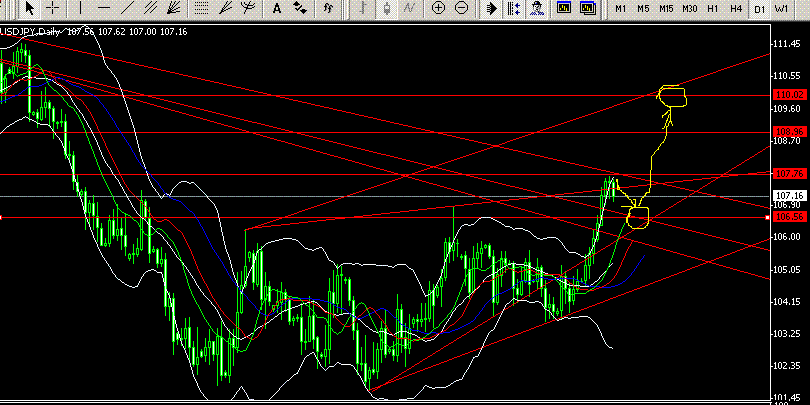The image size is (810, 405).
Task: Switch to candlestick chart display
Action: click(x=387, y=8)
